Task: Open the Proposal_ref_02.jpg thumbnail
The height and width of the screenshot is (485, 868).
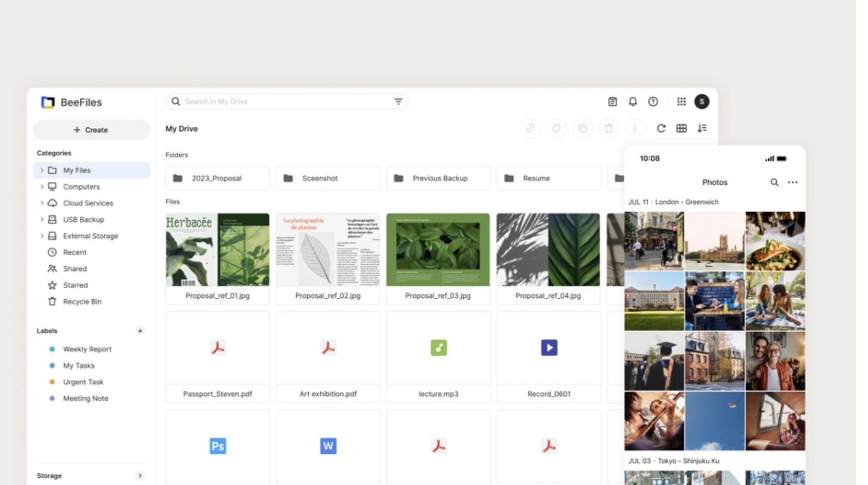Action: (328, 250)
